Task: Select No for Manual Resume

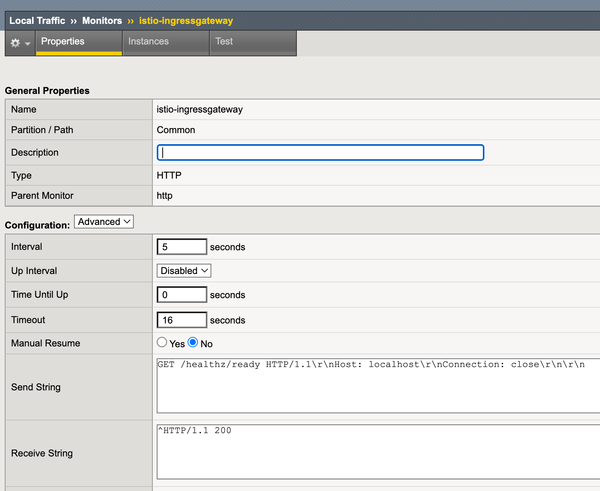Action: [194, 343]
